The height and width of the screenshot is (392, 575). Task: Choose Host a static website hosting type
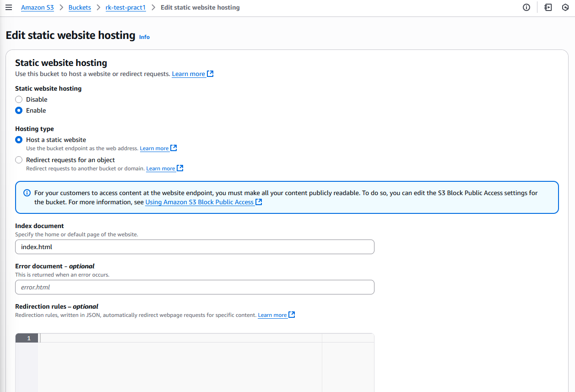click(19, 140)
